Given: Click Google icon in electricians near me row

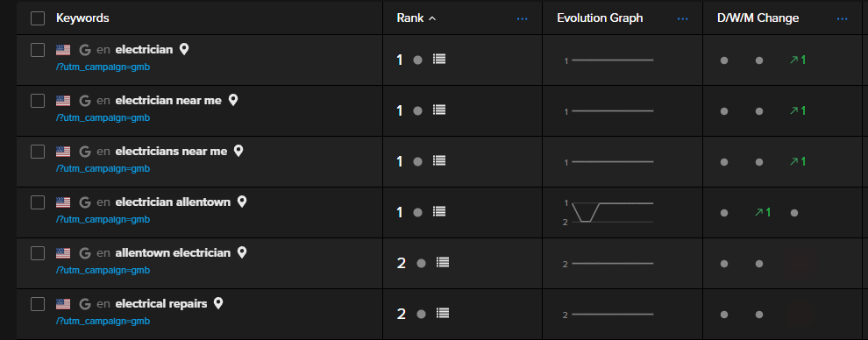Looking at the screenshot, I should [x=85, y=151].
